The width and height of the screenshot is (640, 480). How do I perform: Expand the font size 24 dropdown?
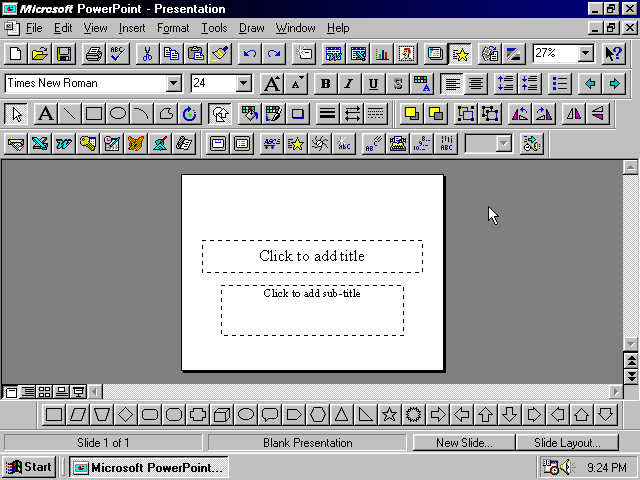tap(243, 84)
